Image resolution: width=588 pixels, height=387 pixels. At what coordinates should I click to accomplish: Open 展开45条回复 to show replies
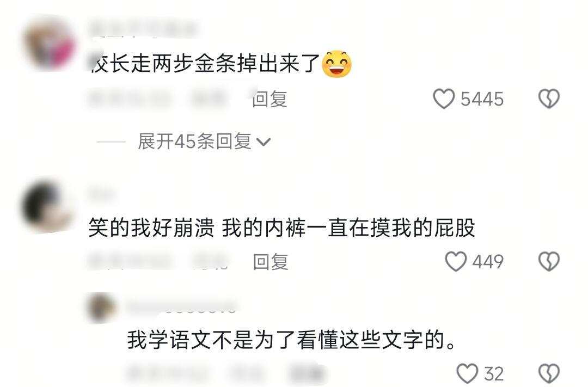[x=204, y=142]
